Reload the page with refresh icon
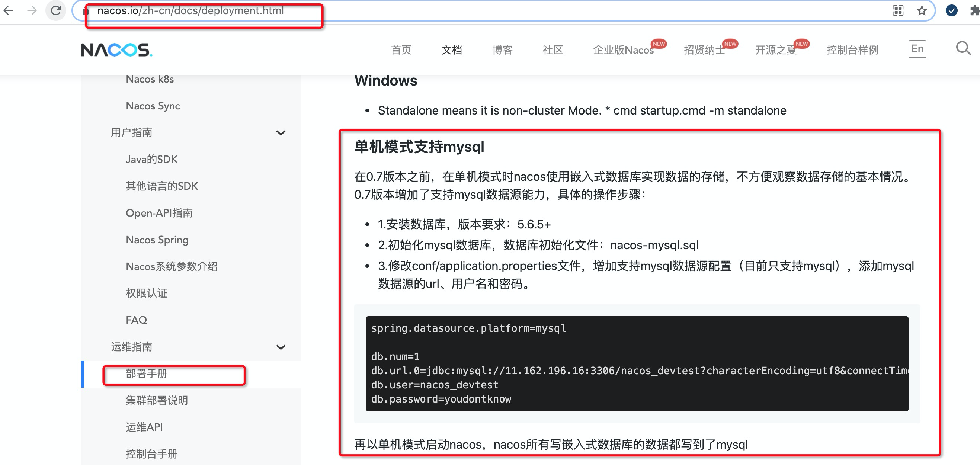Image resolution: width=980 pixels, height=465 pixels. [x=56, y=10]
